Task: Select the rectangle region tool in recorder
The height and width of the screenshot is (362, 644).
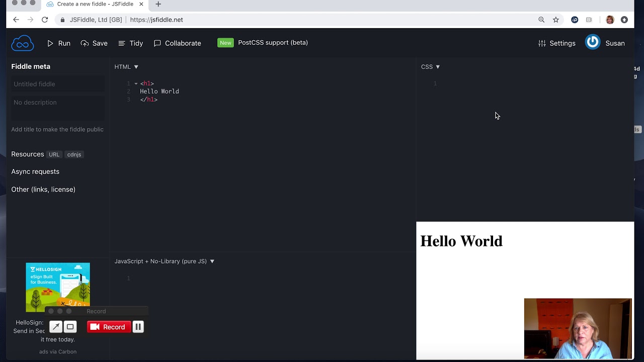Action: [x=70, y=327]
